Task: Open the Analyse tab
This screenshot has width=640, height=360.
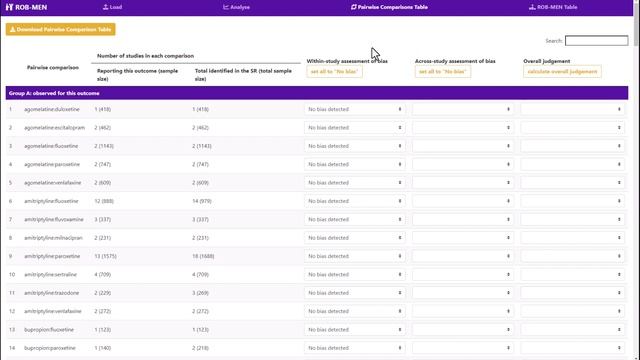Action: (x=236, y=7)
